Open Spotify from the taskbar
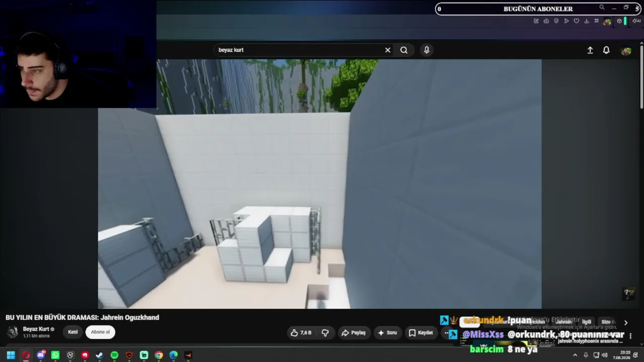 [x=114, y=355]
